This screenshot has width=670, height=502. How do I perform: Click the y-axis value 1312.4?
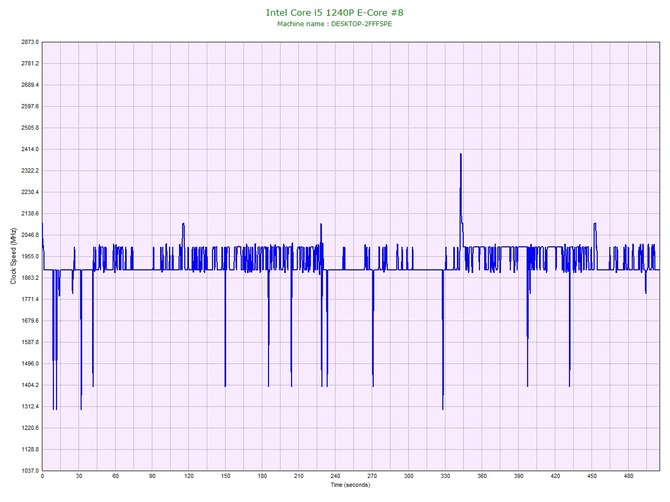click(30, 407)
